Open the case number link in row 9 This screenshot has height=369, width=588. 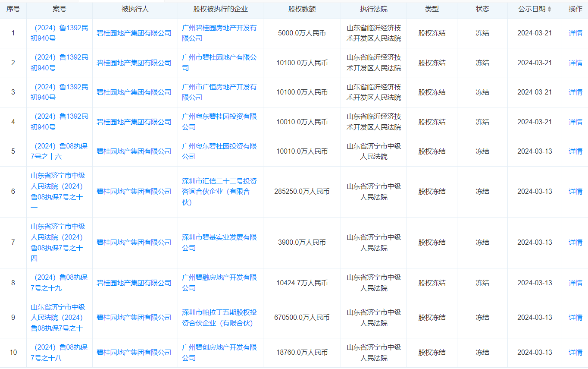(x=58, y=318)
